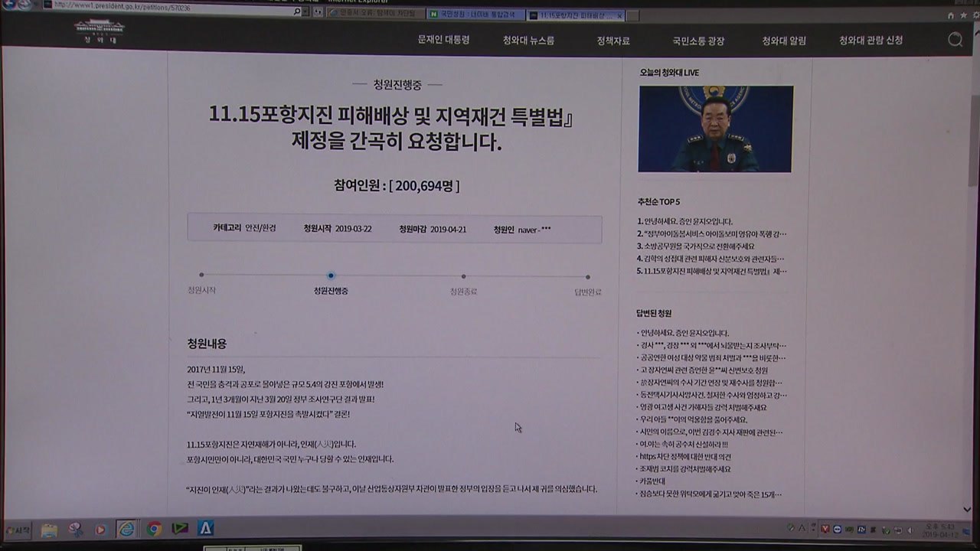980x551 pixels.
Task: Click the '청원내용' section heading
Action: (x=207, y=344)
